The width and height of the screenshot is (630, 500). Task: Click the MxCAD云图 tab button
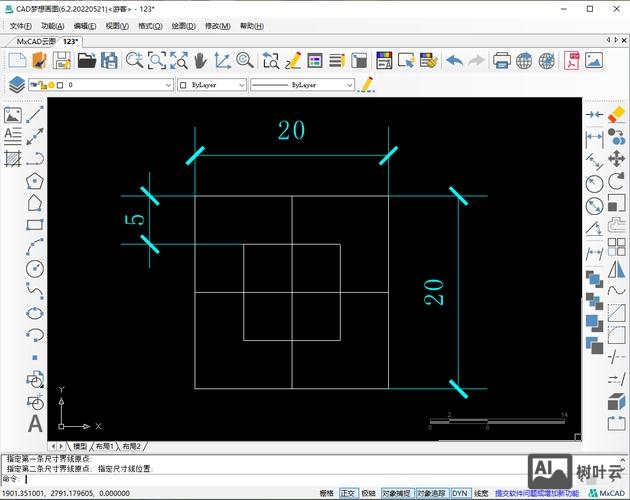tap(36, 42)
